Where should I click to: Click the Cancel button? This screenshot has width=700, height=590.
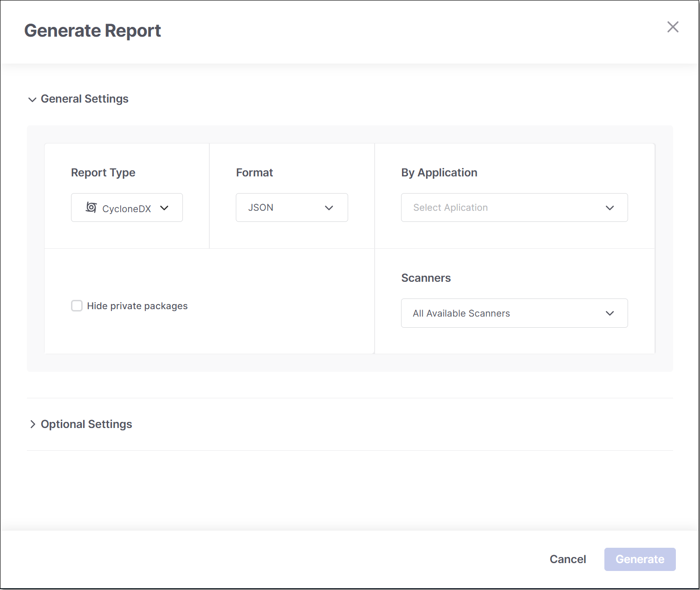[568, 559]
